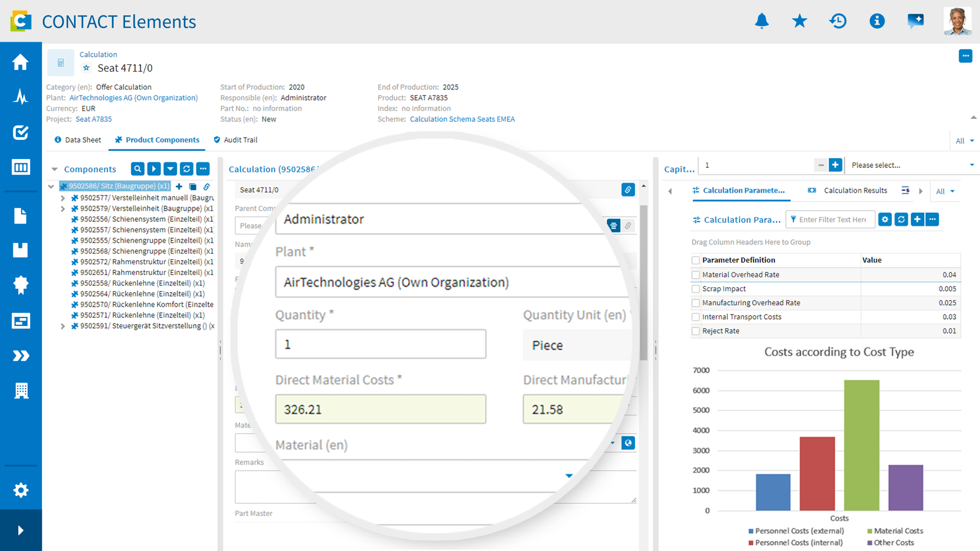Collapse the 9502586 Sitz tree node

tap(51, 187)
